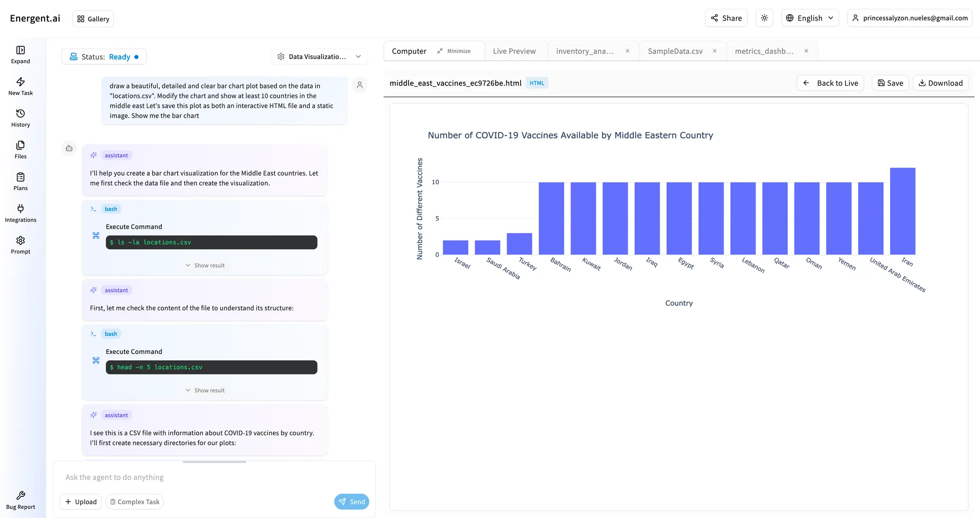Expand Show result under ls command

205,265
